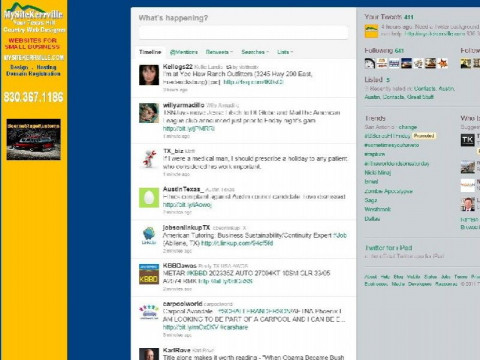
Task: Click the car photo in left sidebar
Action: 34,139
